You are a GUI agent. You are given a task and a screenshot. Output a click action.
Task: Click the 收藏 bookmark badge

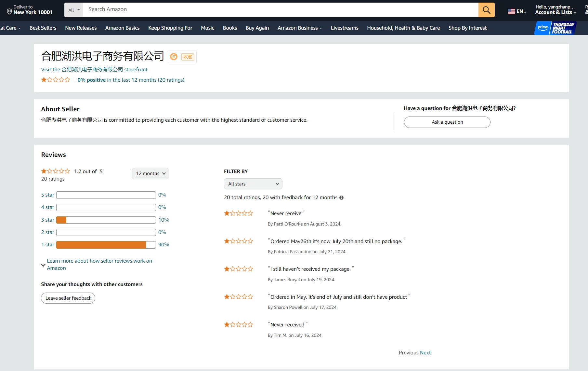click(188, 57)
